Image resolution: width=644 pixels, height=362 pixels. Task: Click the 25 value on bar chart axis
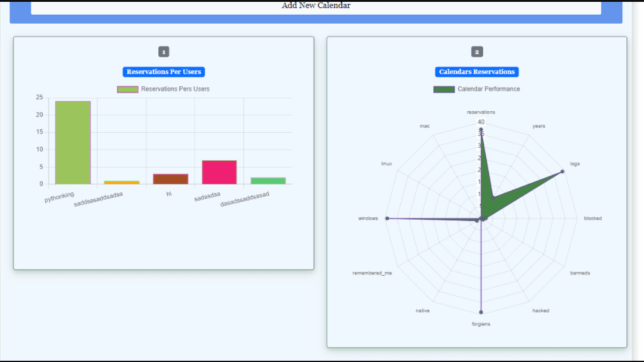(39, 97)
